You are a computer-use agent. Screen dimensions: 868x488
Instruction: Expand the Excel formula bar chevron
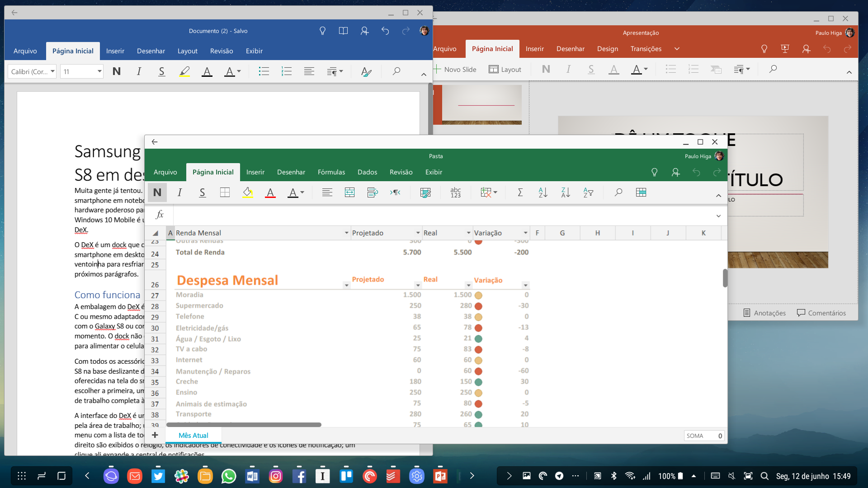[718, 216]
